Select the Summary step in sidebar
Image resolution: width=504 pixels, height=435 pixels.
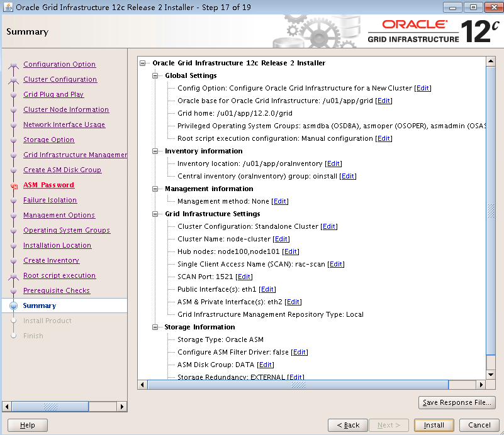click(x=40, y=306)
